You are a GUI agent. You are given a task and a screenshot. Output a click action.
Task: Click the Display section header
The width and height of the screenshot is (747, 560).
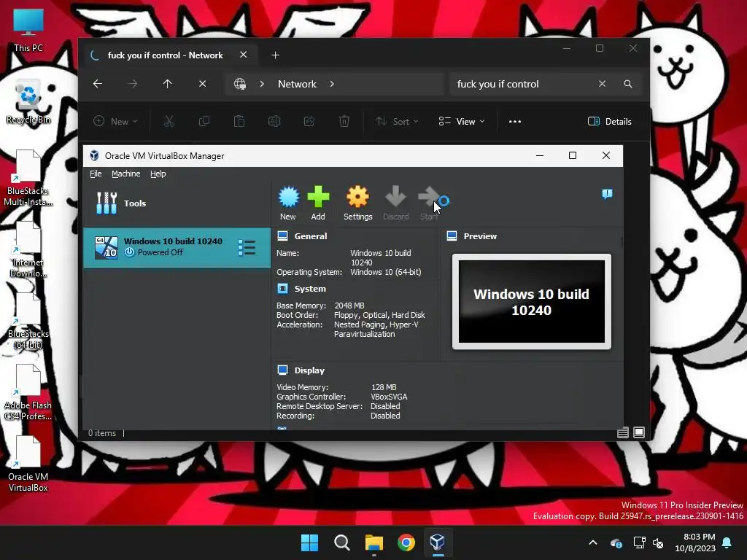pos(301,370)
